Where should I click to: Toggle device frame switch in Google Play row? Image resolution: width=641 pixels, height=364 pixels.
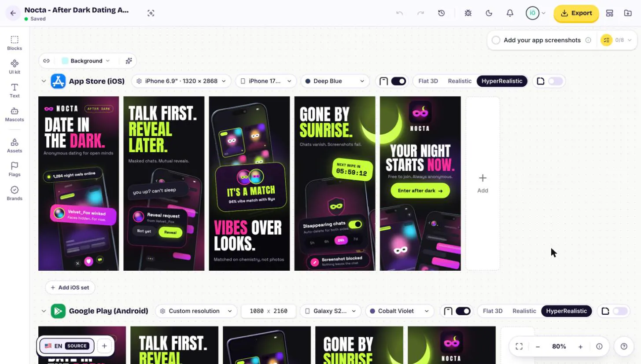[463, 311]
